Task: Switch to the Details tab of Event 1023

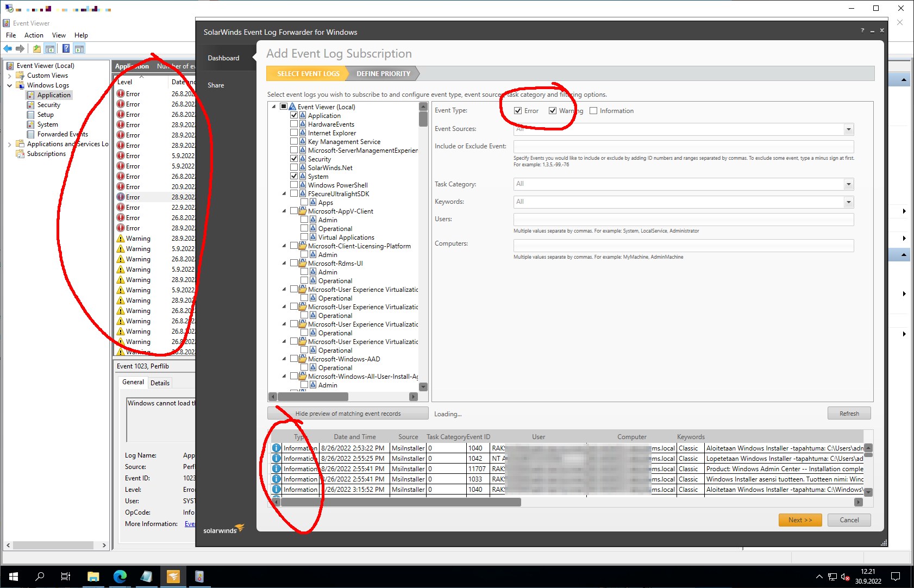Action: pos(160,383)
